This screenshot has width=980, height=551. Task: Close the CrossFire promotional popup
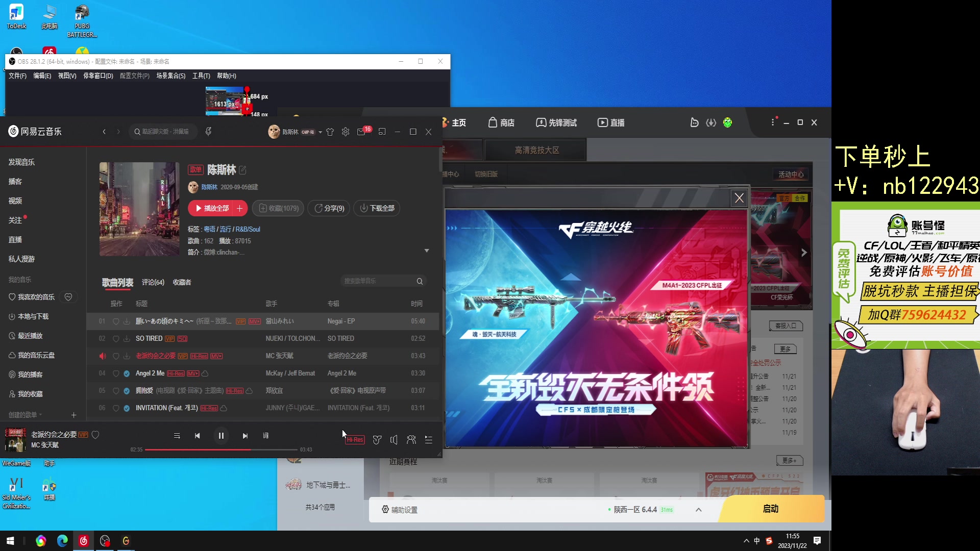739,198
